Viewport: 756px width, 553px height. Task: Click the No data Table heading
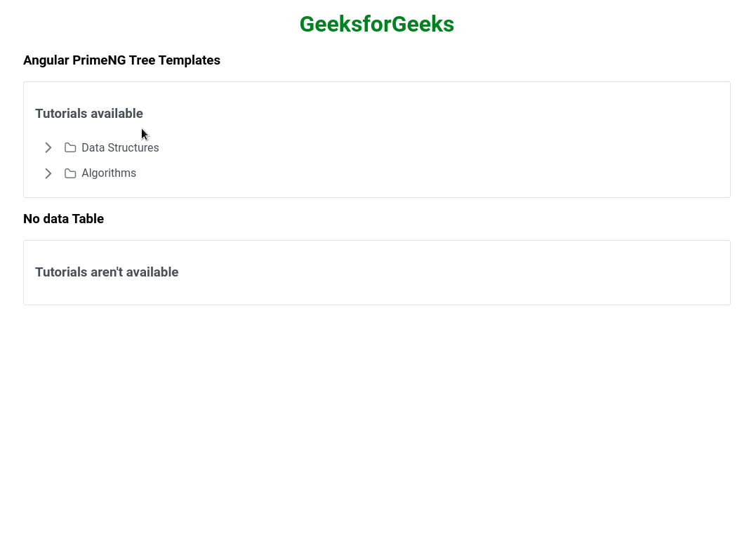(63, 219)
